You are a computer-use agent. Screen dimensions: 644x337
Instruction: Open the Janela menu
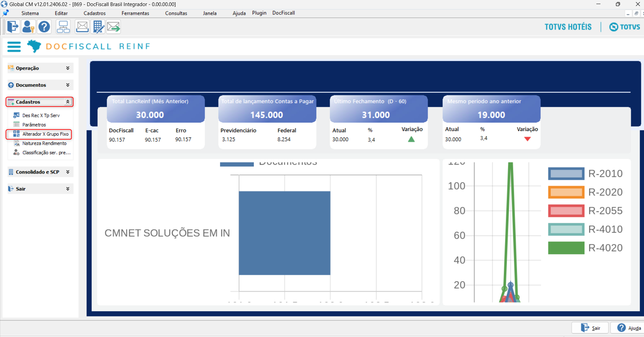click(210, 13)
